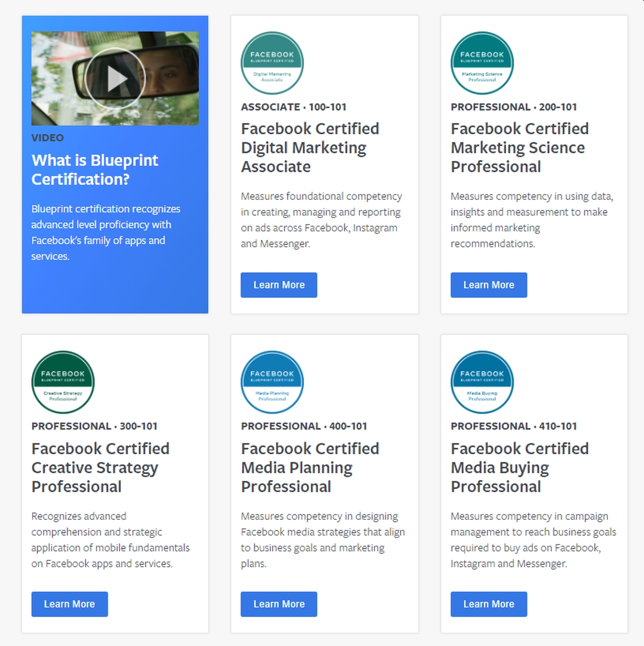Open Learn More for Marketing Science Professional

489,285
